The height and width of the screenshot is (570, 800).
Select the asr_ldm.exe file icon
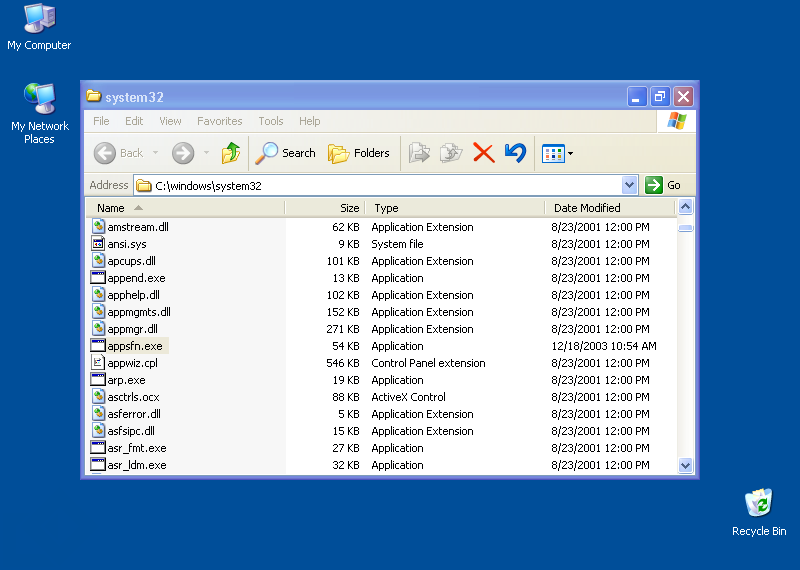click(98, 465)
